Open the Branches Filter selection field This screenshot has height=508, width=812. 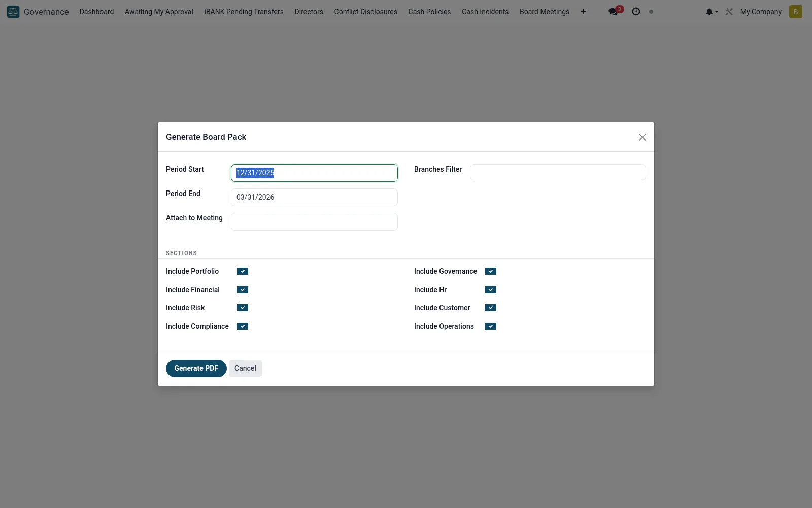coord(558,172)
